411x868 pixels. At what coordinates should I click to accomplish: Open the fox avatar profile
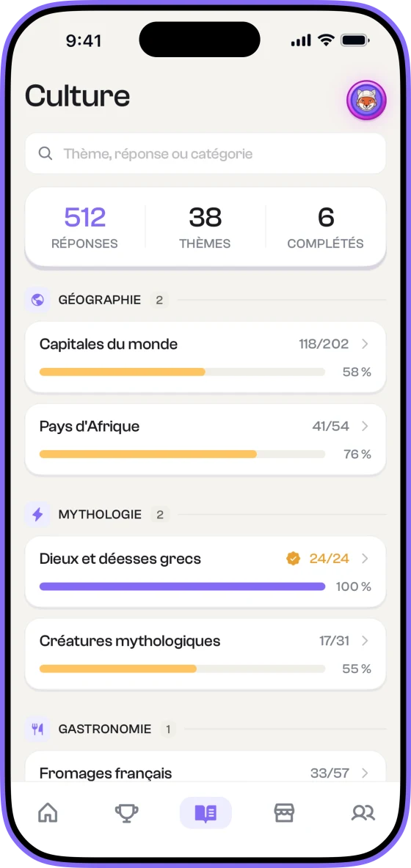click(366, 100)
